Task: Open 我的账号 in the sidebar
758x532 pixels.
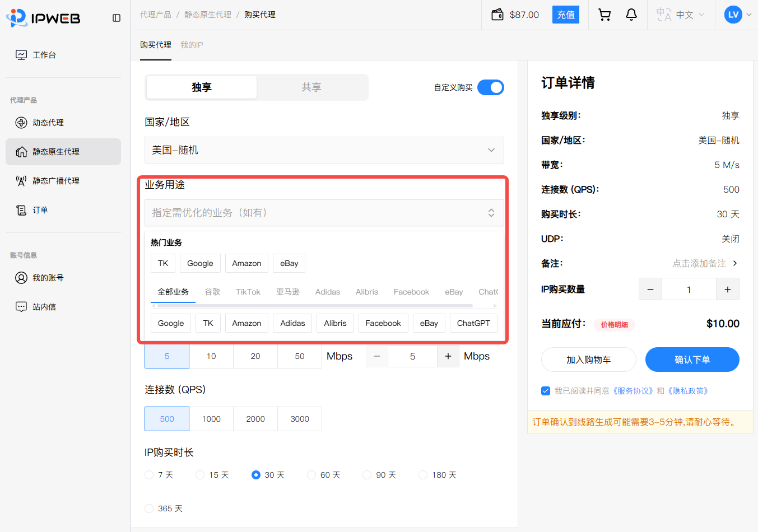Action: pos(63,278)
